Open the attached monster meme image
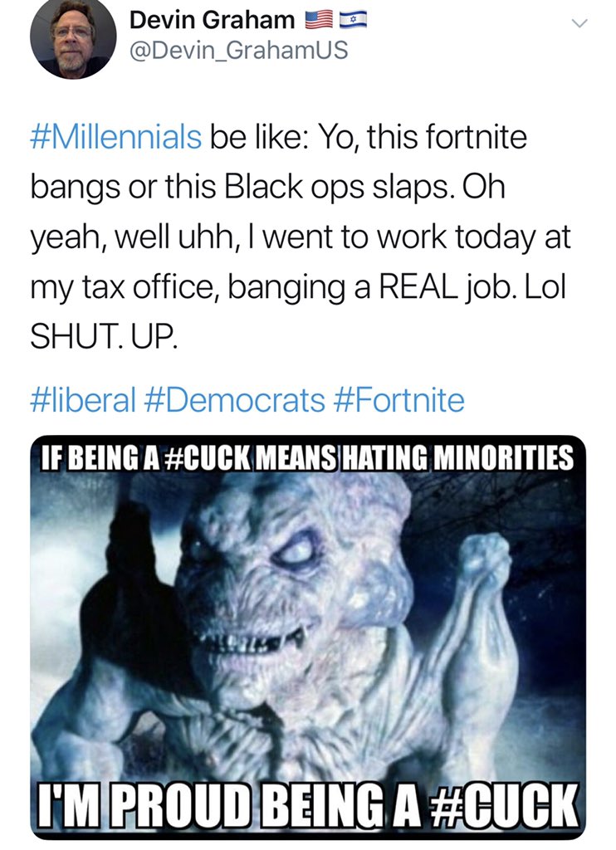The image size is (616, 850). (308, 637)
